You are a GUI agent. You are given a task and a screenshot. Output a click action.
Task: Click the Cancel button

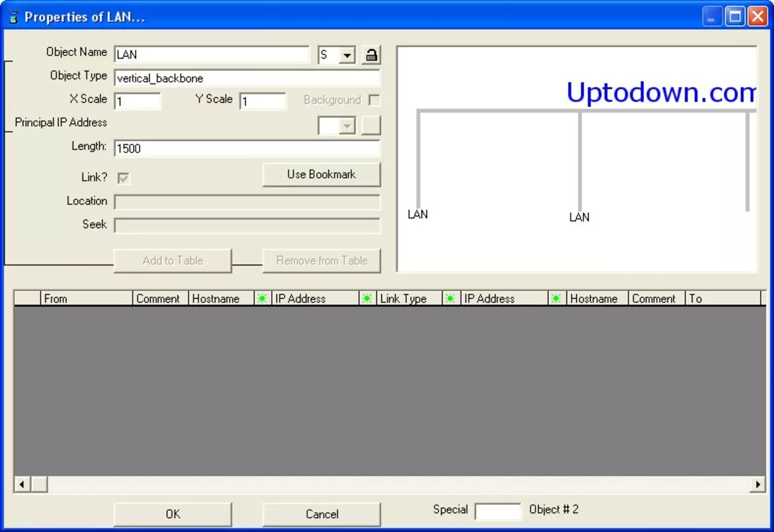tap(321, 514)
